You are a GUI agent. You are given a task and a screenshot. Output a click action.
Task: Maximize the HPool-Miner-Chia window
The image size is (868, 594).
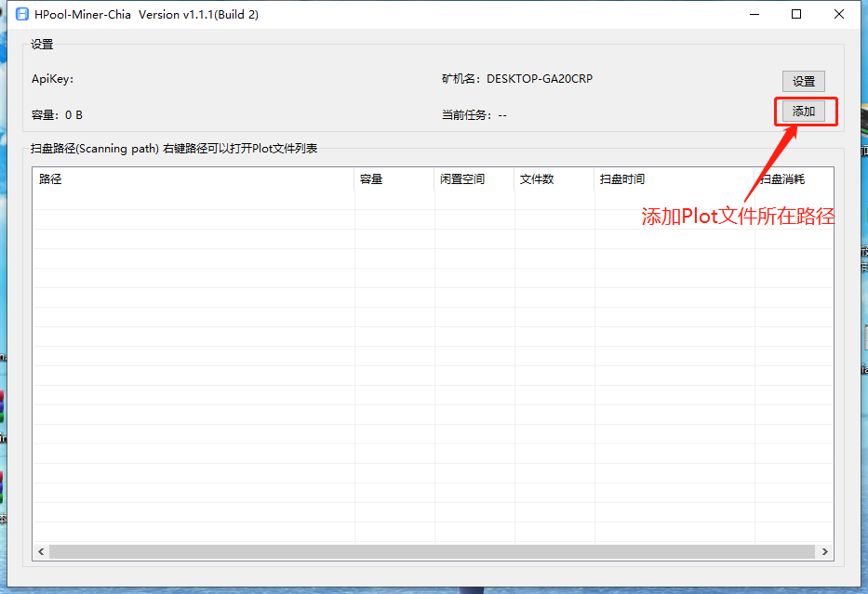click(x=796, y=14)
